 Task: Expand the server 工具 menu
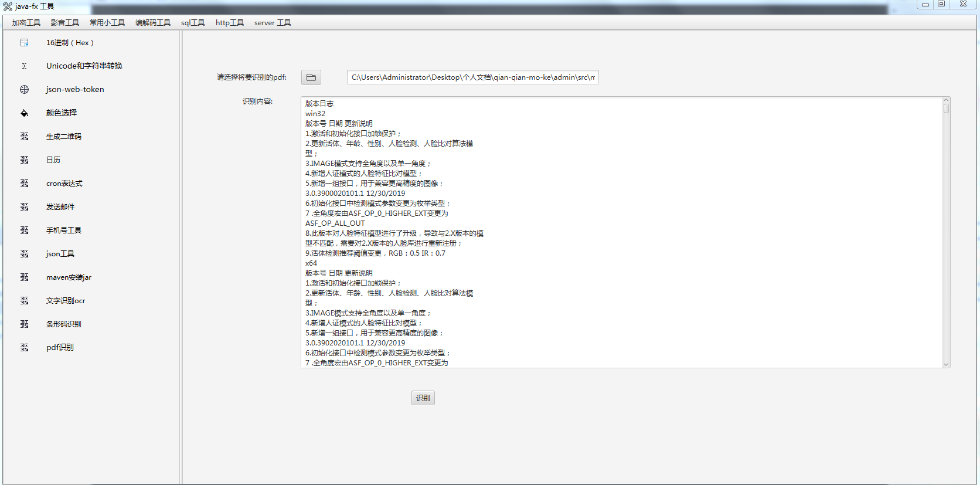pos(273,23)
